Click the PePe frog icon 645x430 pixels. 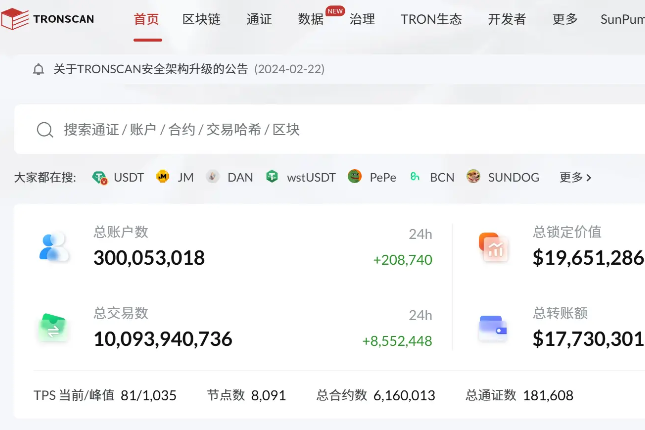coord(355,177)
